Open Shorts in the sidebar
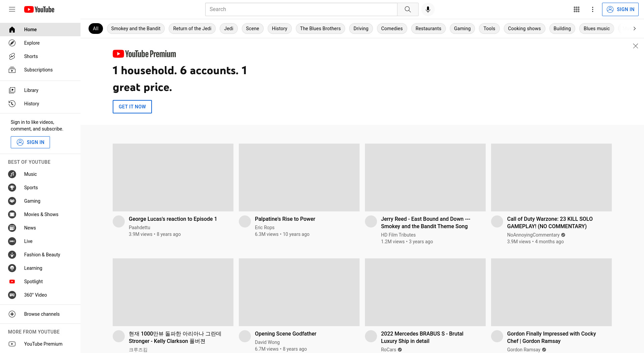The height and width of the screenshot is (353, 644). point(40,56)
